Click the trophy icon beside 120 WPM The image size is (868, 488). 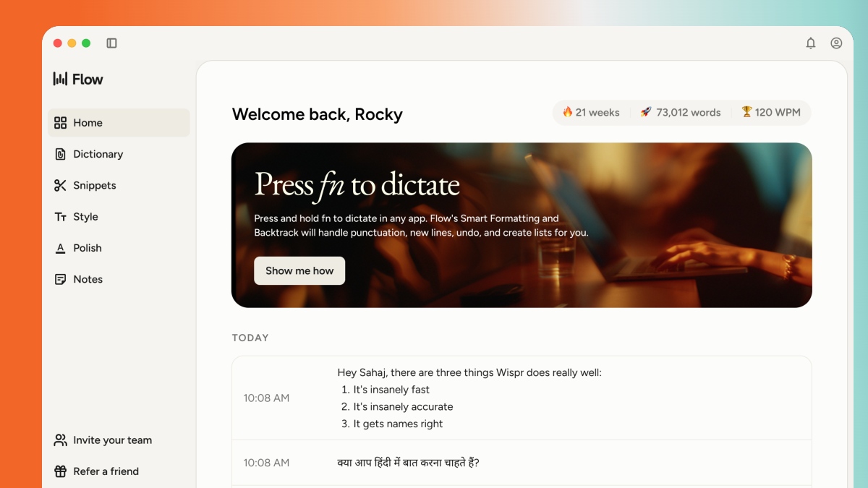(x=746, y=112)
